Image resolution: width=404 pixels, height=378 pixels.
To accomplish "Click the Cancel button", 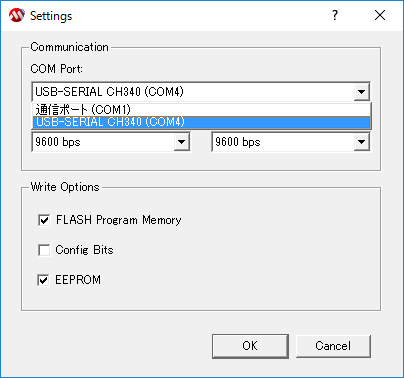I will coord(333,346).
